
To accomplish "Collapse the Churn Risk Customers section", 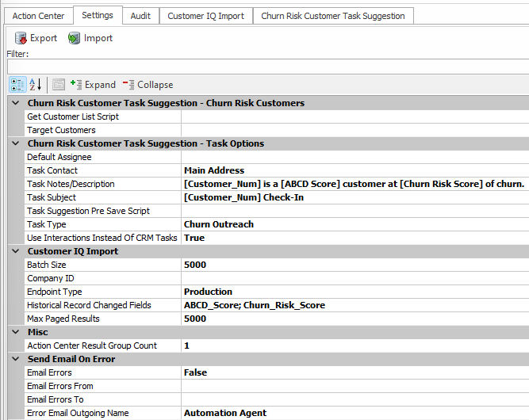I will click(15, 103).
